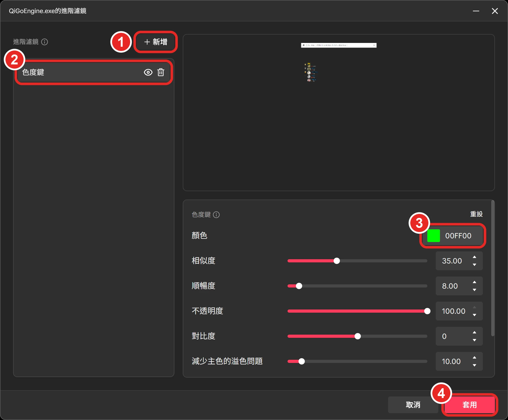Increase 順暢度 value with up arrow

click(474, 282)
